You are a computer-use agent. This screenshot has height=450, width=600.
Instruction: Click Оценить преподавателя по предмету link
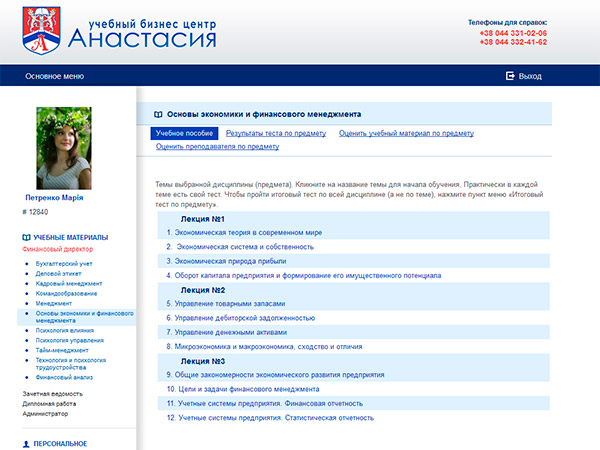pyautogui.click(x=217, y=147)
